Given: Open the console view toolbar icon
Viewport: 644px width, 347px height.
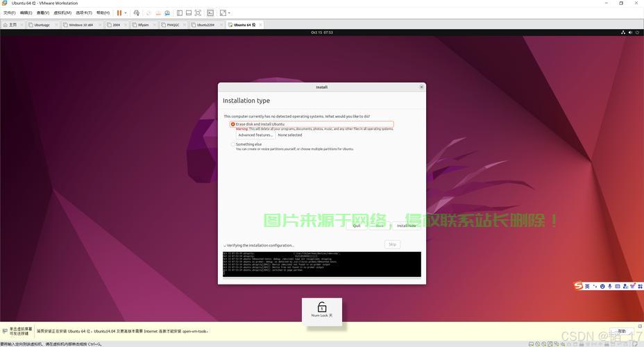Looking at the screenshot, I should (x=210, y=13).
